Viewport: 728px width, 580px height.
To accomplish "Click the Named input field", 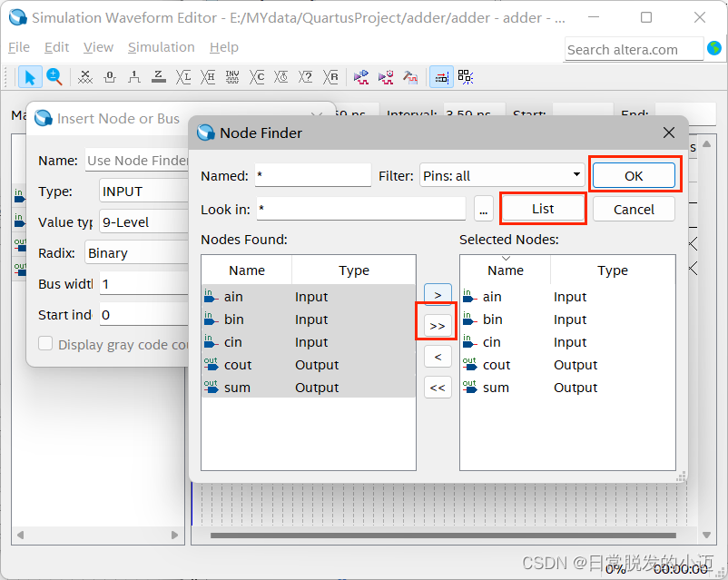I will 313,175.
